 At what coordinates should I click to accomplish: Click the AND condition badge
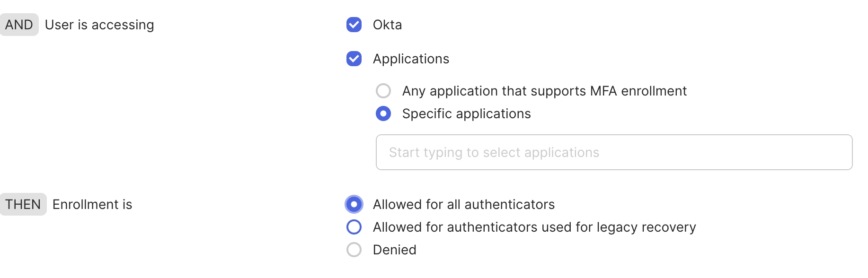19,25
